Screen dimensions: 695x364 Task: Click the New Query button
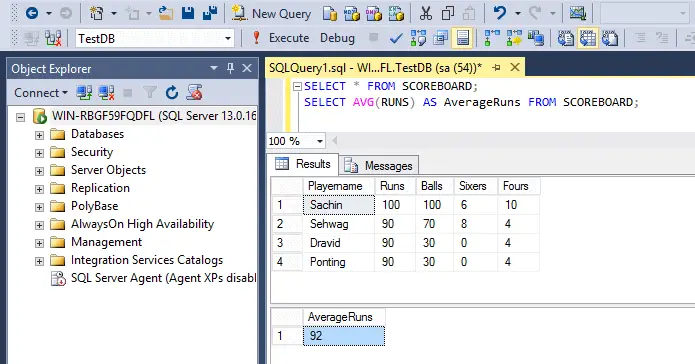pyautogui.click(x=272, y=14)
